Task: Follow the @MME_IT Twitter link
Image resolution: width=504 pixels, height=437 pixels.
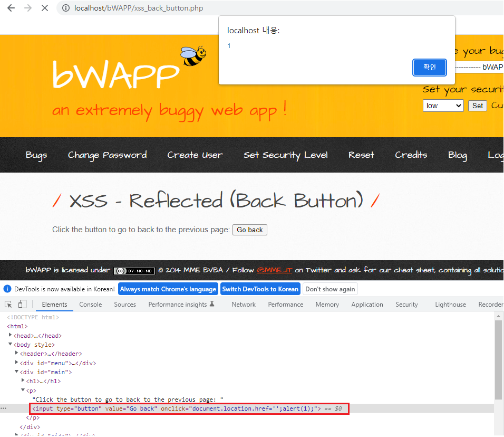Action: tap(274, 270)
